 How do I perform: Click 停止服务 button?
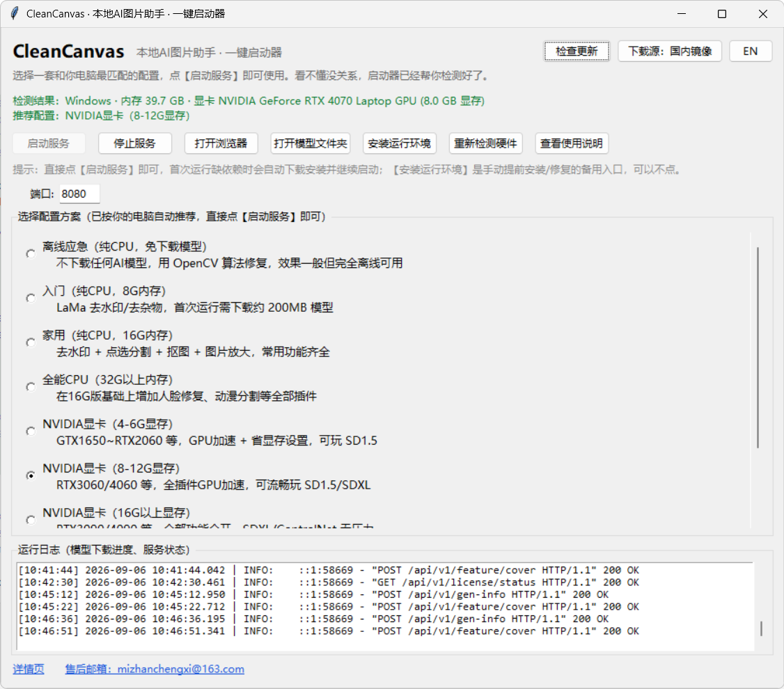click(134, 143)
